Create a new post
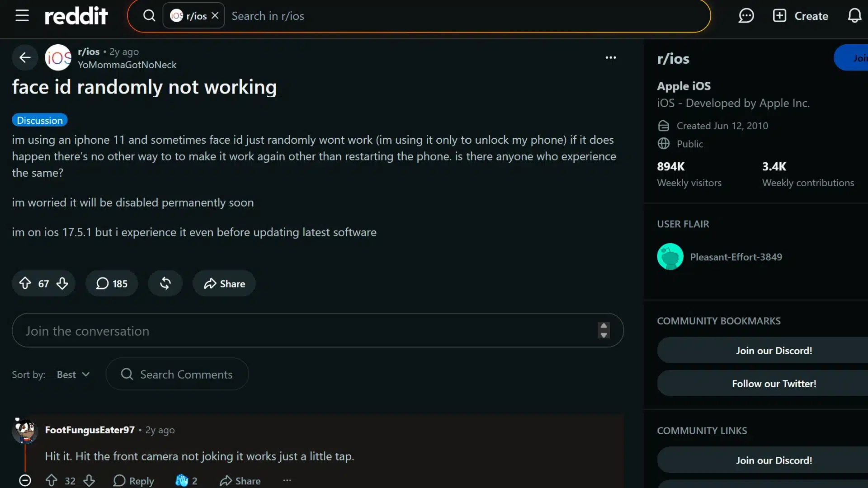Image resolution: width=868 pixels, height=488 pixels. click(x=801, y=16)
